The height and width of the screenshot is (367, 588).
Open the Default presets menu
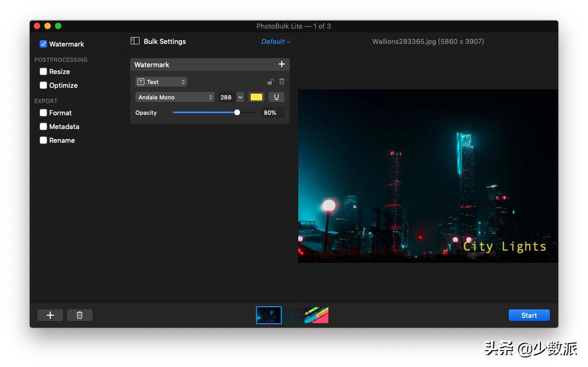point(275,42)
